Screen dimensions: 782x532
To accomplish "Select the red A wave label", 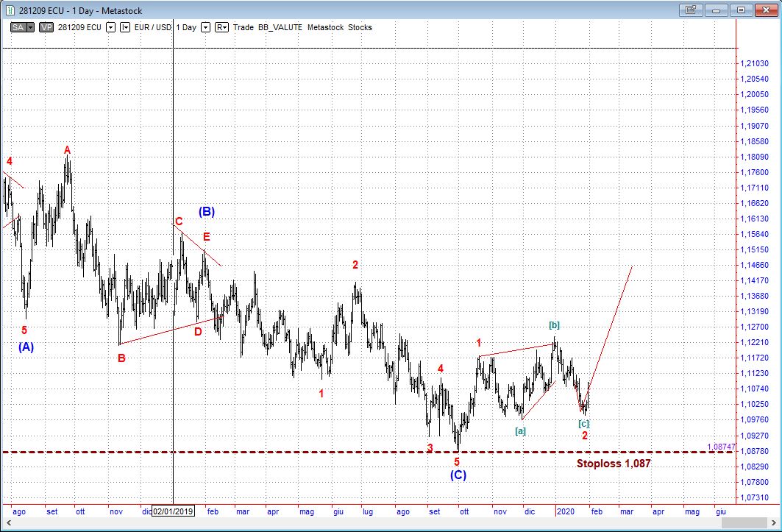I will [68, 150].
